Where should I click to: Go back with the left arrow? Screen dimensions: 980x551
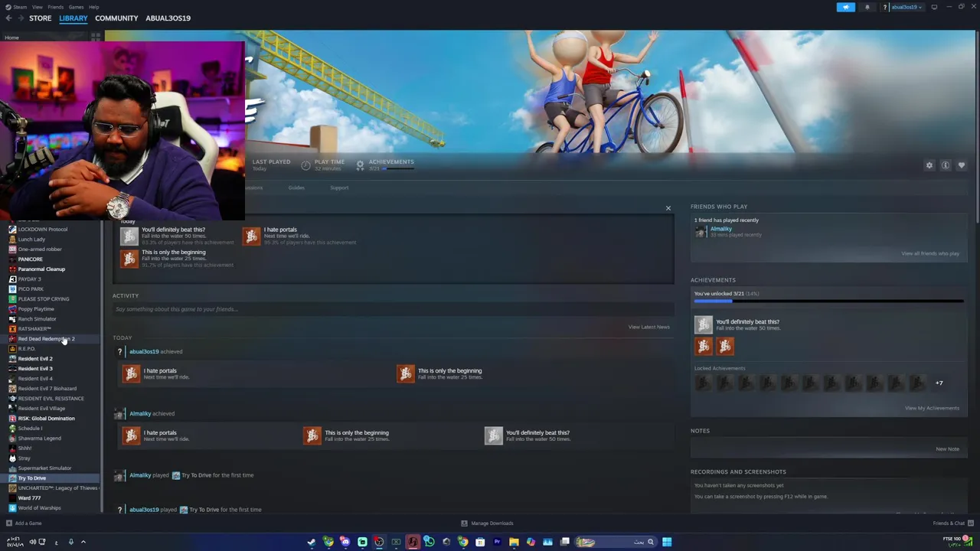click(9, 18)
